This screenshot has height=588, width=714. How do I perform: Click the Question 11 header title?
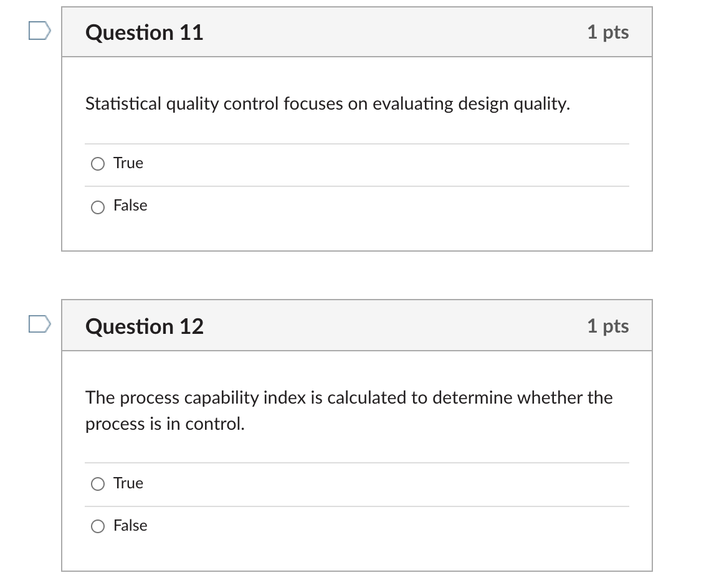pos(144,33)
